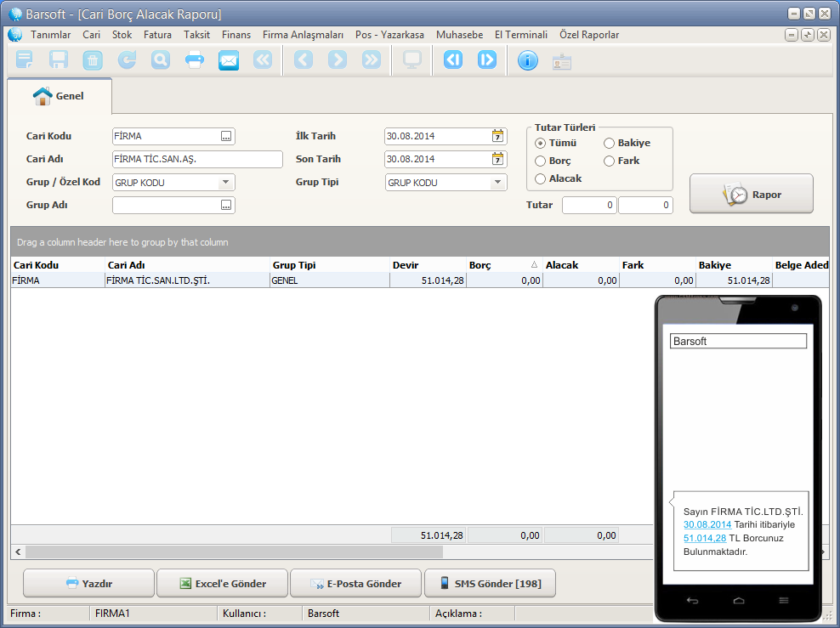Select the Borç radio option
840x628 pixels.
(x=541, y=161)
